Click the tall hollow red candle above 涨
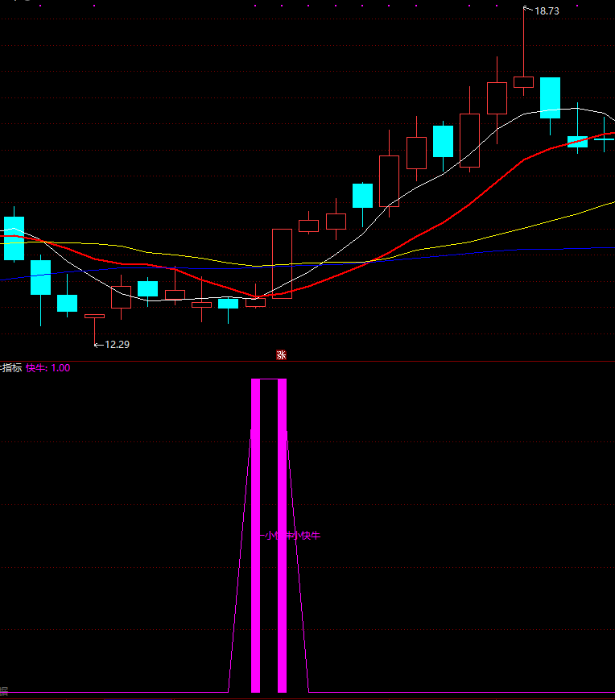This screenshot has width=615, height=700. tap(282, 263)
